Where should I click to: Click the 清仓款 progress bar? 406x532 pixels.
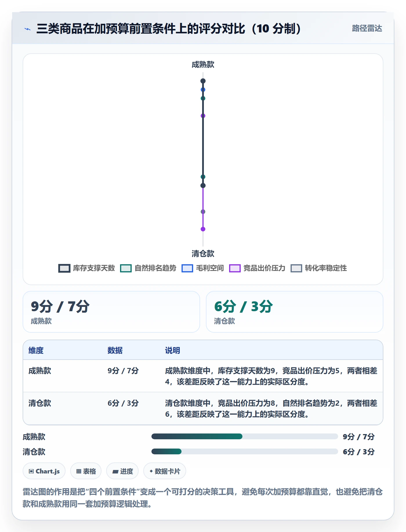244,451
